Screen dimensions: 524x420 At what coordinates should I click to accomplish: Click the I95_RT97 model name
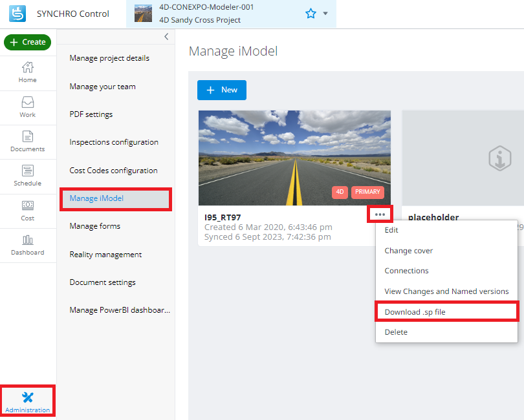pos(223,217)
